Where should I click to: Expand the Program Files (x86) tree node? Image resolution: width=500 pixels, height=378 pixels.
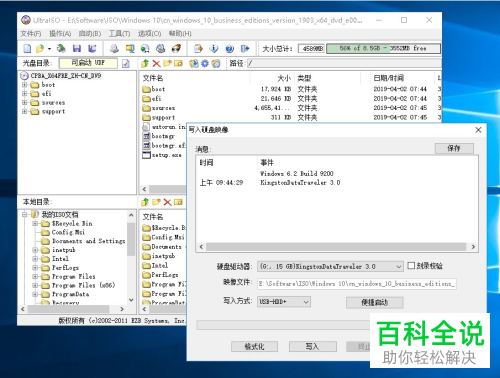point(35,285)
